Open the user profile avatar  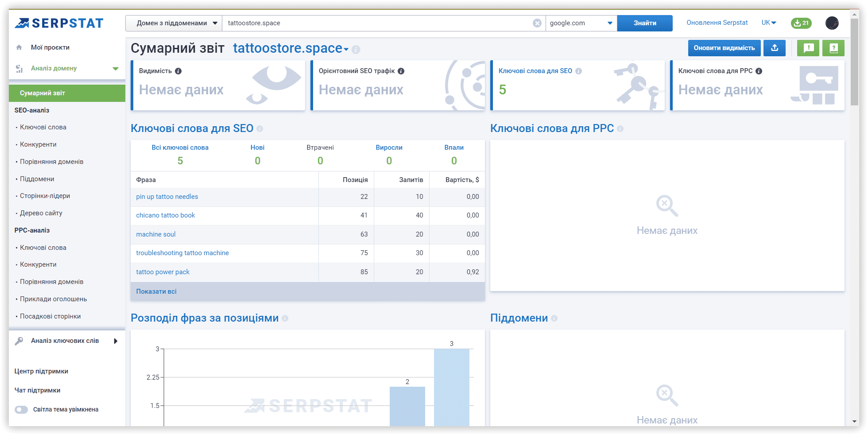click(832, 23)
